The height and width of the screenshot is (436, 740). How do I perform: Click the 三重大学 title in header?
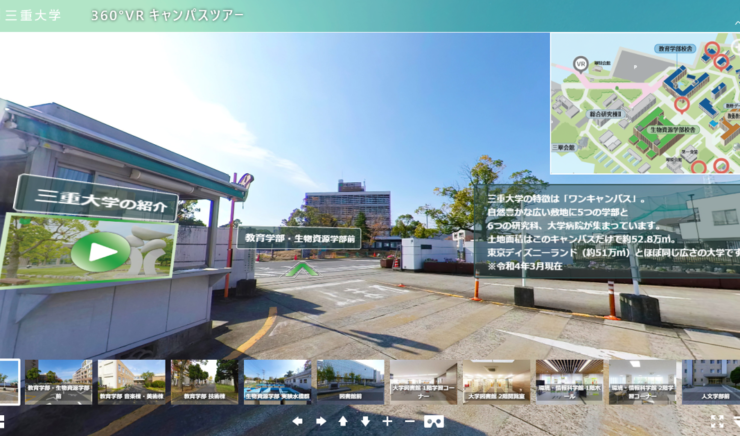(x=33, y=16)
